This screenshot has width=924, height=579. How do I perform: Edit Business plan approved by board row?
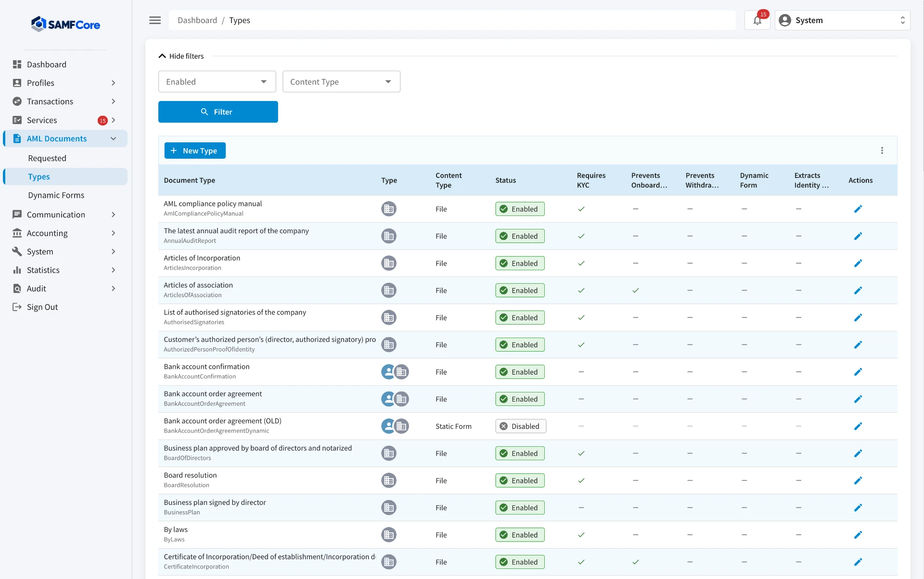[858, 453]
